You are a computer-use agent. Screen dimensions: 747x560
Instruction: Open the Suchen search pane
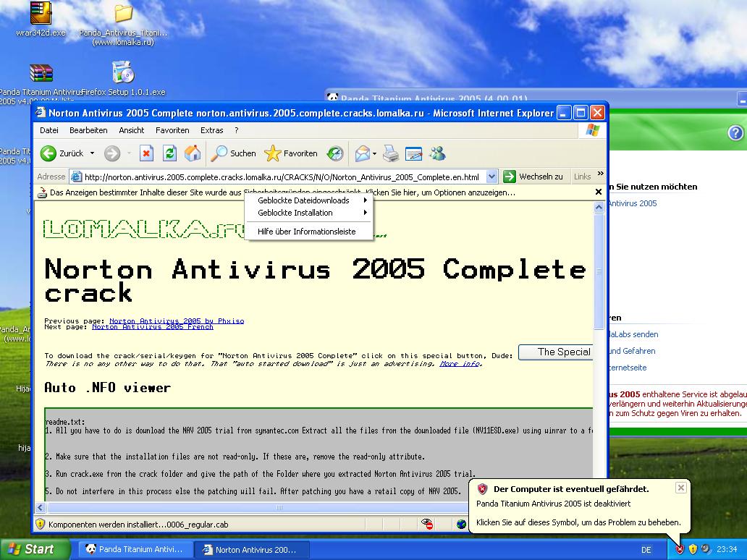[x=234, y=153]
